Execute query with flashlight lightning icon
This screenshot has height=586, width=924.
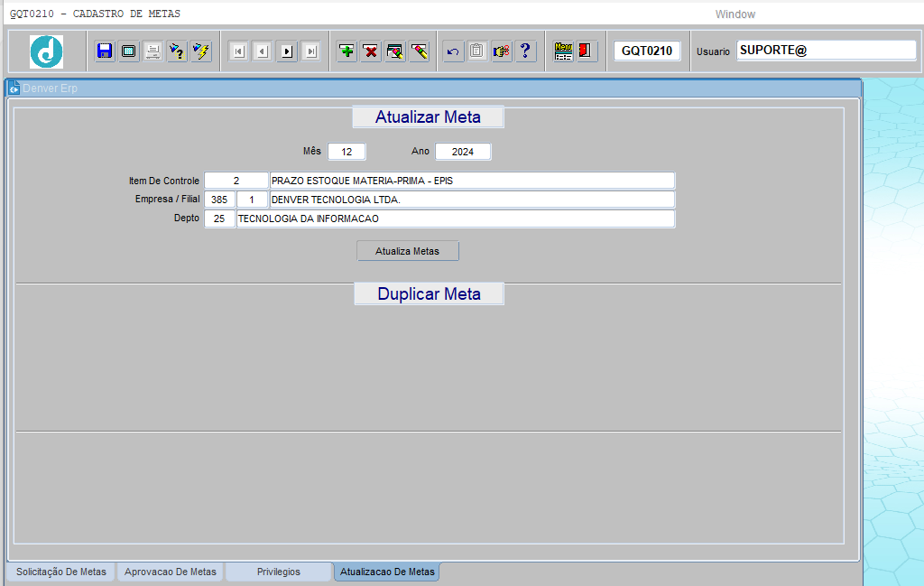pos(201,51)
